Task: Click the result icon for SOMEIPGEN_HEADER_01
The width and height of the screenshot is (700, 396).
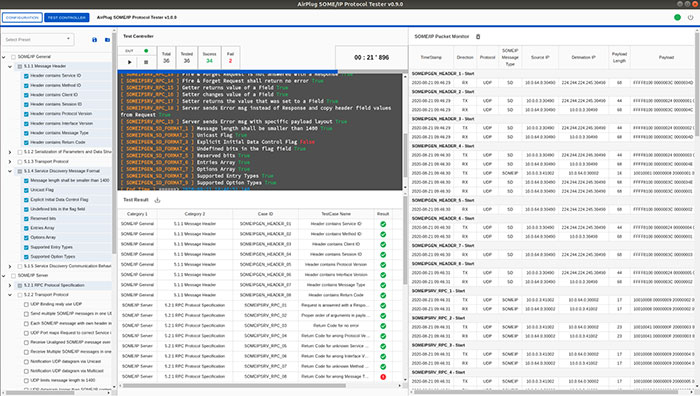Action: coord(383,224)
